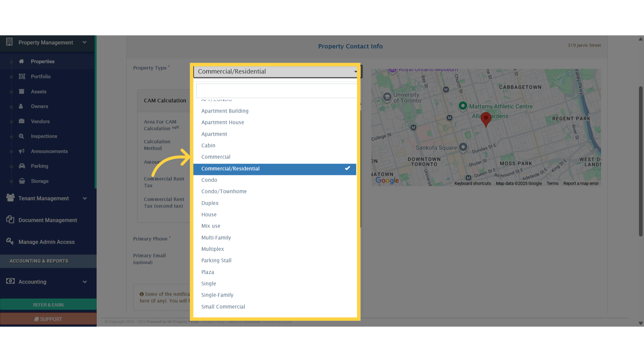Open Portfolio using its sidebar icon
644x362 pixels.
click(21, 76)
